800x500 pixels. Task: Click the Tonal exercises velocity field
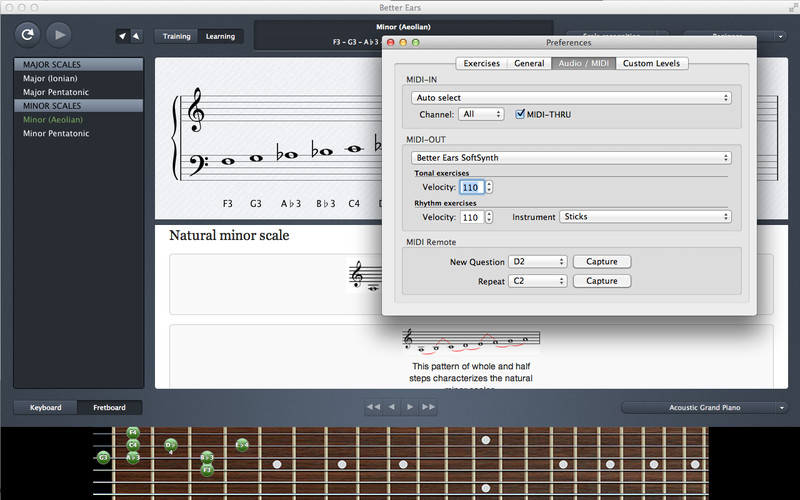point(471,187)
